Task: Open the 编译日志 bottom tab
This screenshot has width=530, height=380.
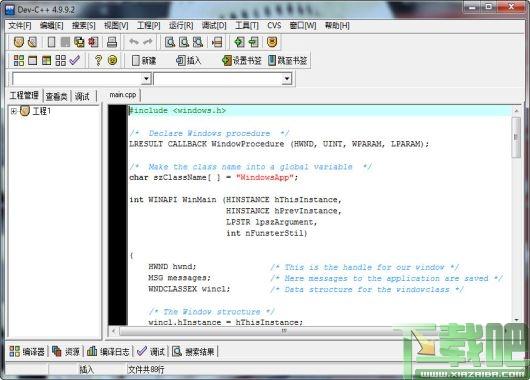Action: (108, 352)
